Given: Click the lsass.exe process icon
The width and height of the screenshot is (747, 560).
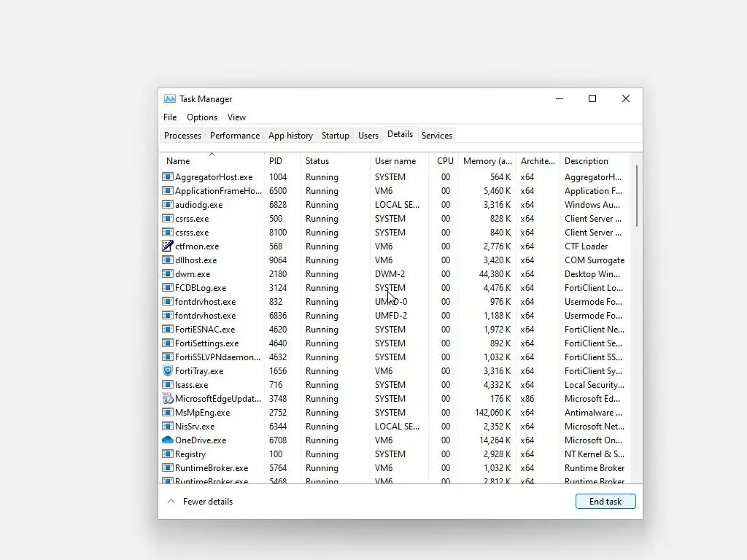Looking at the screenshot, I should [168, 384].
